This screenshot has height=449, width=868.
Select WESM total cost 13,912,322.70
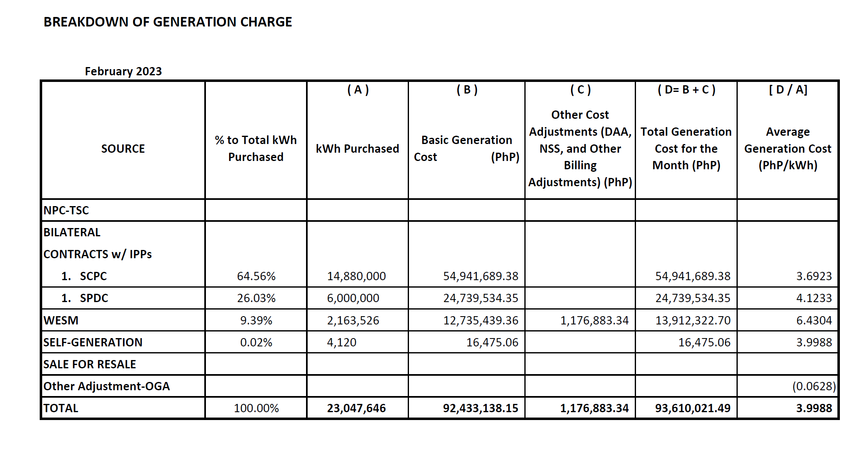[x=693, y=320]
